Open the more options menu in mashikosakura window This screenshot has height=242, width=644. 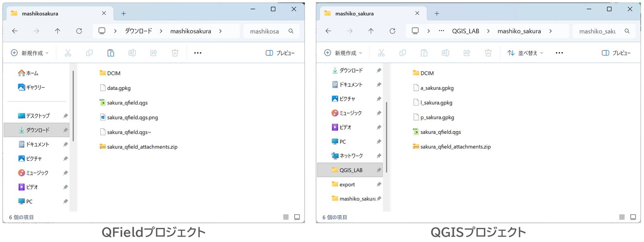click(198, 53)
